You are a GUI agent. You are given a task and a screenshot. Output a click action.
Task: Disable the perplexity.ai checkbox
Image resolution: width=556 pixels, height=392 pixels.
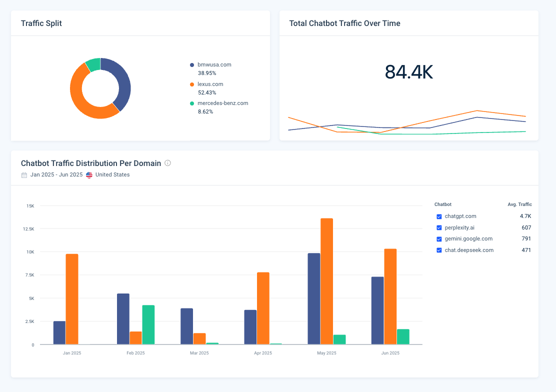coord(439,227)
